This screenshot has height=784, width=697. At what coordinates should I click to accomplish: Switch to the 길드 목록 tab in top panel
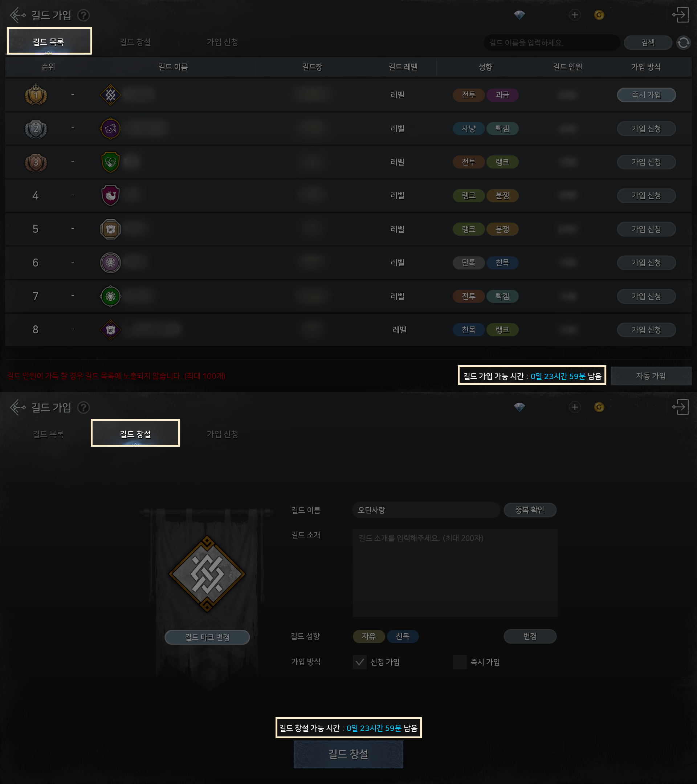coord(49,41)
